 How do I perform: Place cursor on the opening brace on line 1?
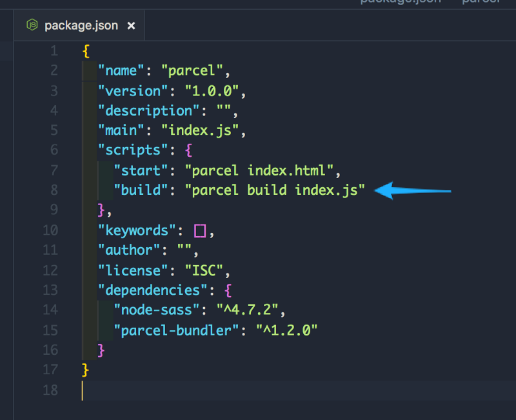(x=86, y=50)
